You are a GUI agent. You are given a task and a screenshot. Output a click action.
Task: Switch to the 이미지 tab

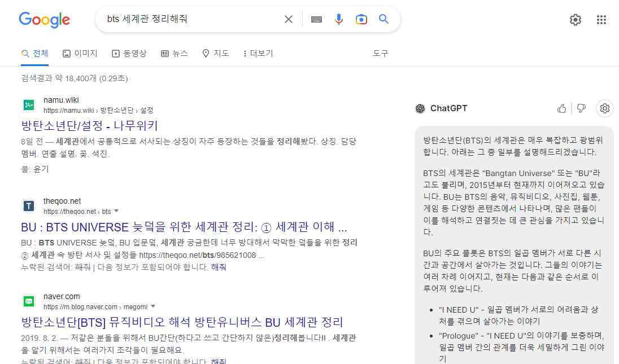(x=80, y=53)
